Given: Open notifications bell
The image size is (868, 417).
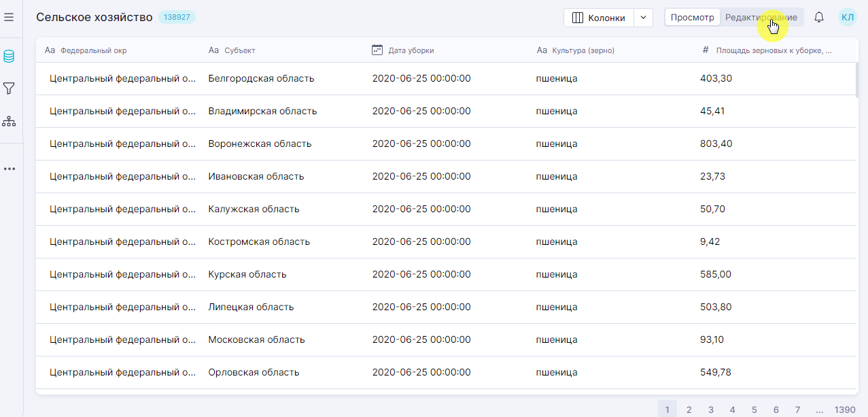Looking at the screenshot, I should [819, 18].
